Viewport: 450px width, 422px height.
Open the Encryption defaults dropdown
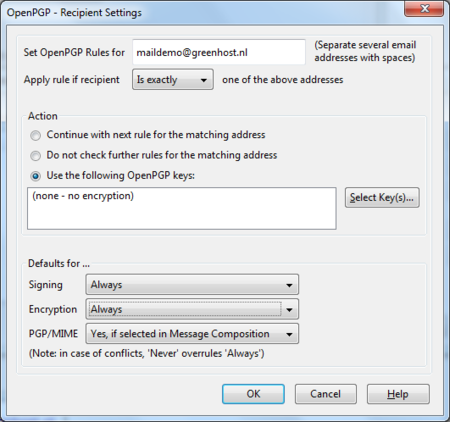pyautogui.click(x=192, y=309)
